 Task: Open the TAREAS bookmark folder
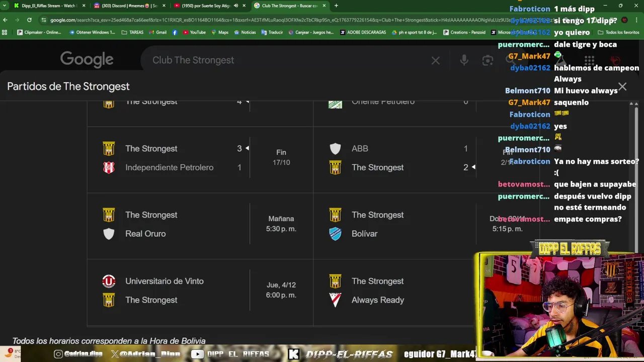[132, 32]
